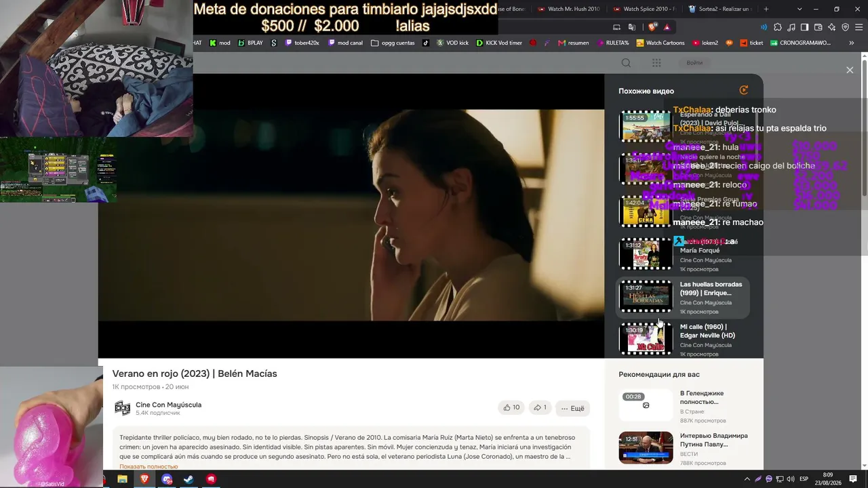Open the Интервью Владимира Путина video thumbnail
868x488 pixels.
pos(646,447)
